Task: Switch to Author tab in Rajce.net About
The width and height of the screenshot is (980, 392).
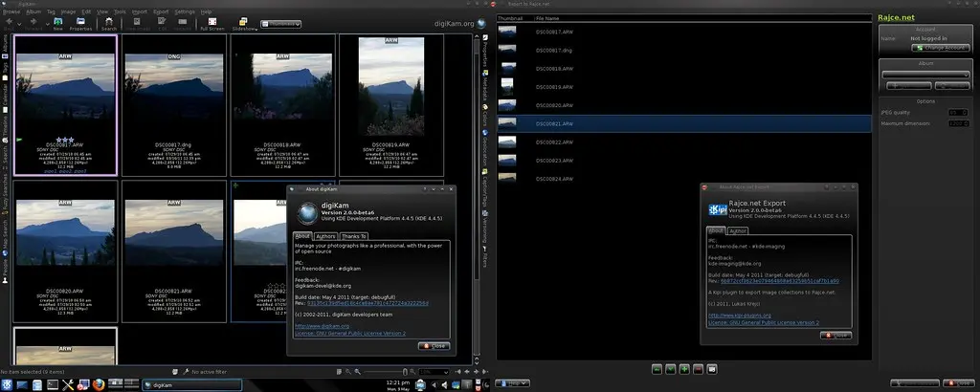Action: click(x=738, y=230)
